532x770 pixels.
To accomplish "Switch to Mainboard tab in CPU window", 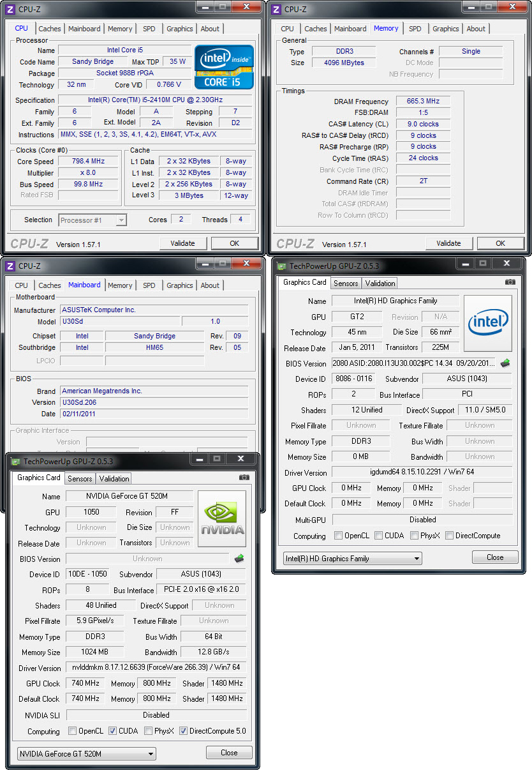I will pyautogui.click(x=84, y=29).
